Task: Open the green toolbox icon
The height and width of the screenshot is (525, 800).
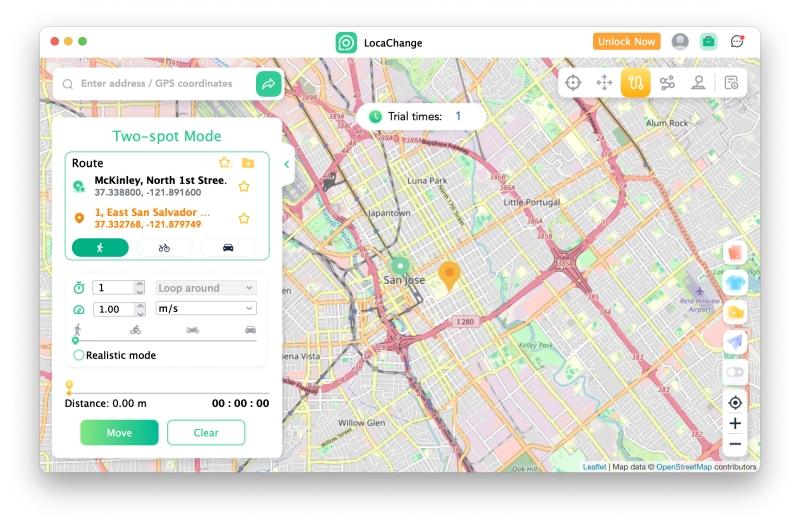Action: 708,41
